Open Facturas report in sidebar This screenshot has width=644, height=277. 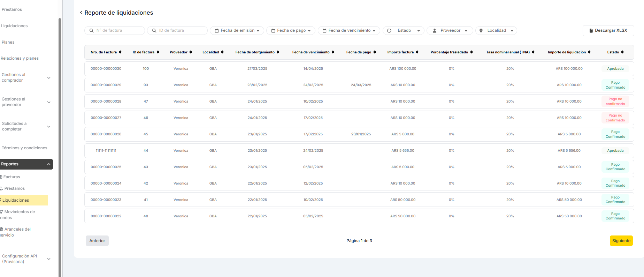coord(12,177)
